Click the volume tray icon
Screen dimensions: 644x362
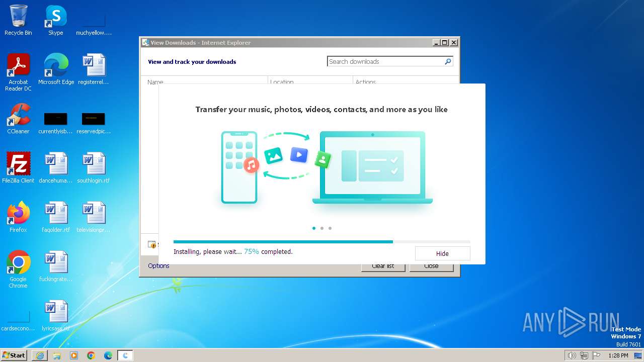click(x=572, y=355)
